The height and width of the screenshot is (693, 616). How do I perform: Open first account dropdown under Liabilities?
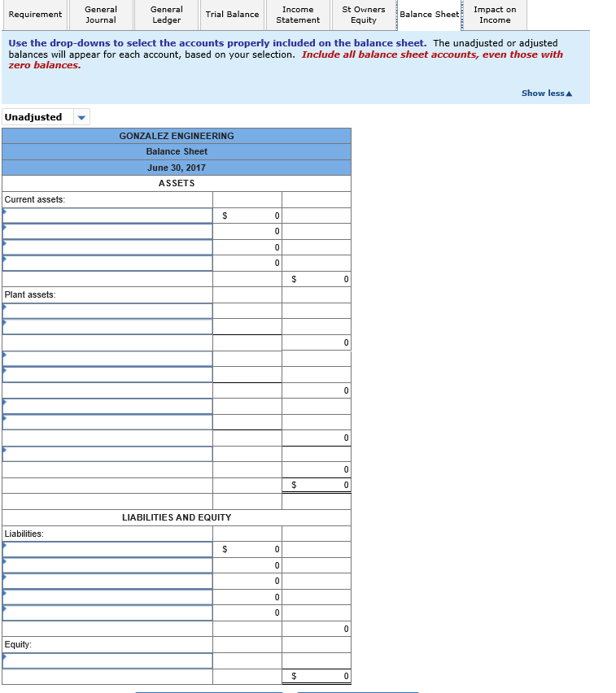pos(107,549)
